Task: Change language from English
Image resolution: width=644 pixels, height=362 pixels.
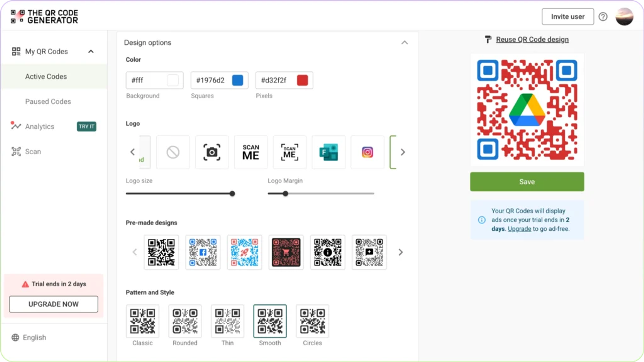Action: pos(35,338)
